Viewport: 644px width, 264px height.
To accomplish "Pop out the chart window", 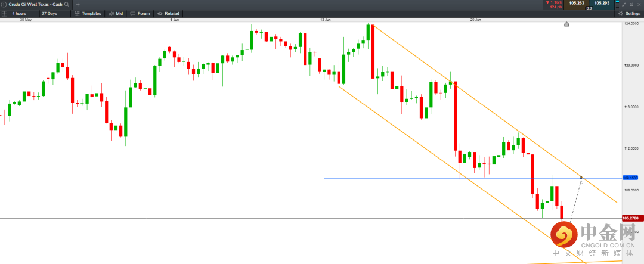I will (x=631, y=4).
